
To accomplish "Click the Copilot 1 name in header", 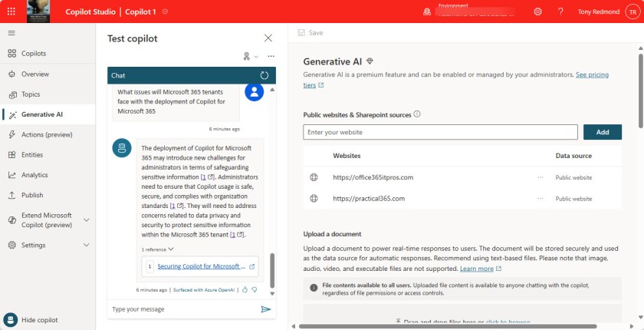I will coord(140,12).
